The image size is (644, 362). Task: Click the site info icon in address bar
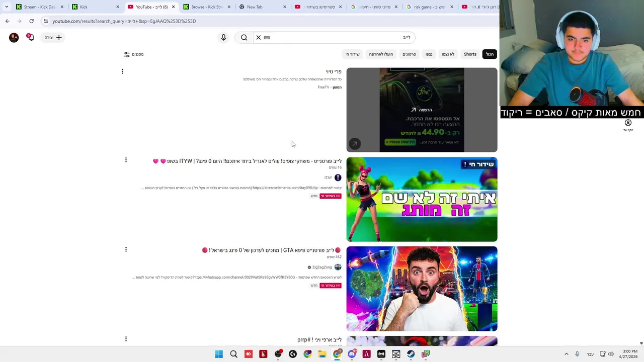[x=46, y=21]
